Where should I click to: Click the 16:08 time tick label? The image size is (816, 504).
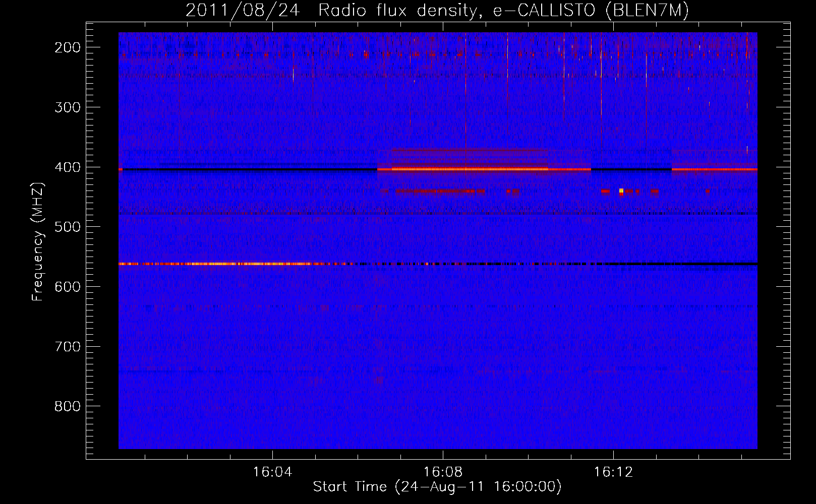443,472
